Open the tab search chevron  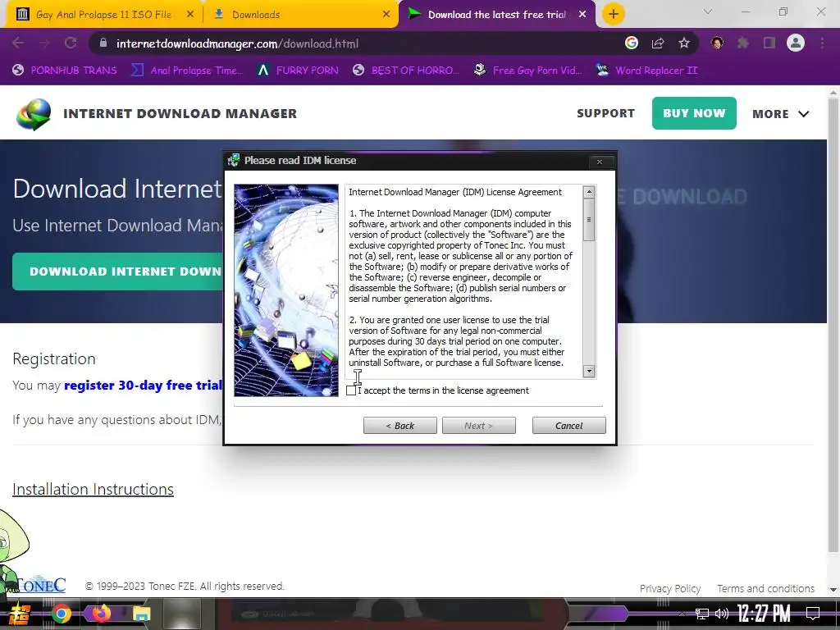(708, 11)
